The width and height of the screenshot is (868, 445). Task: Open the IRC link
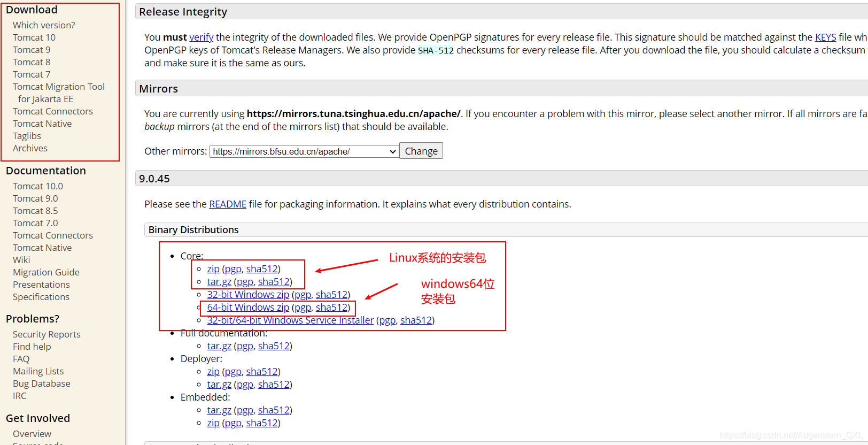[19, 396]
